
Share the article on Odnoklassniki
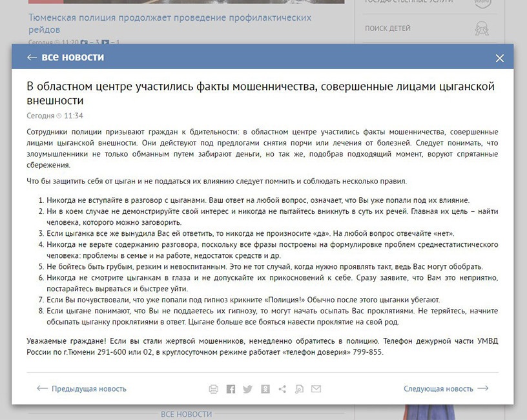coord(265,388)
